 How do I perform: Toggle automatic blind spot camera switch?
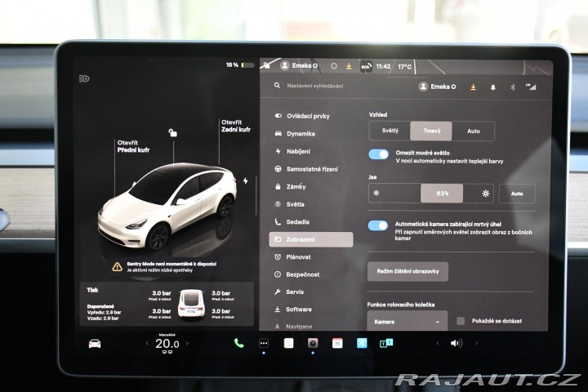coord(378,225)
